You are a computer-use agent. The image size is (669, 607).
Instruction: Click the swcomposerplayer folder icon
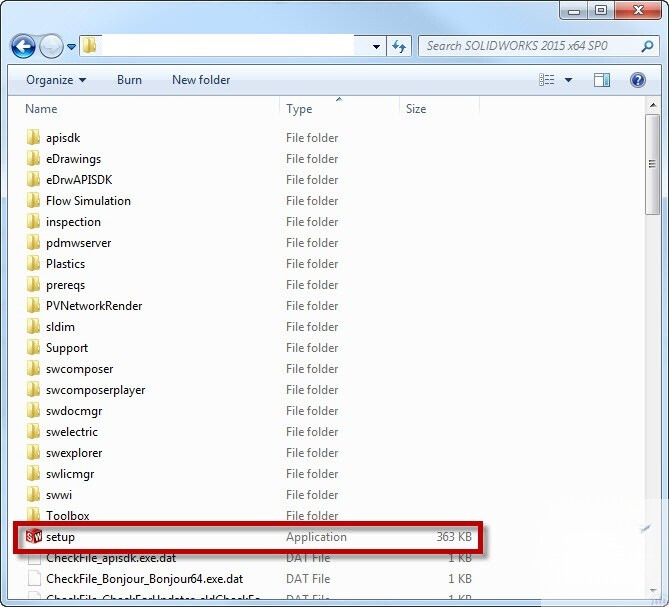click(x=33, y=389)
